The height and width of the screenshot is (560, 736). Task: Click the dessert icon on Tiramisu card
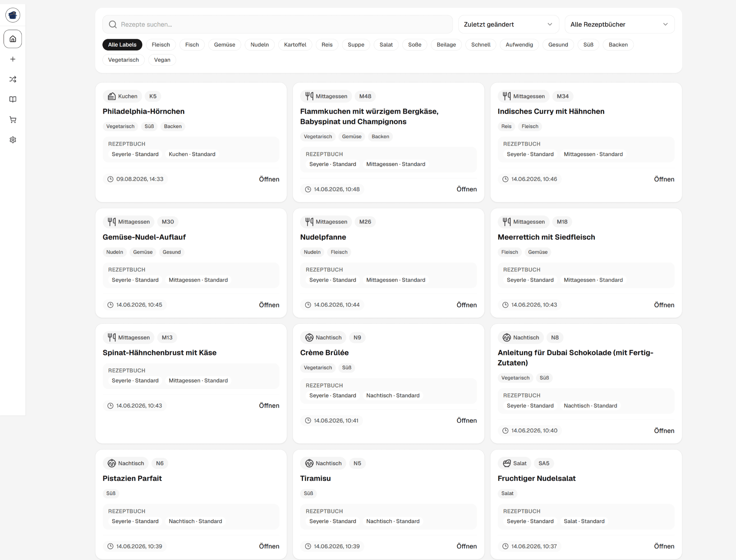309,463
